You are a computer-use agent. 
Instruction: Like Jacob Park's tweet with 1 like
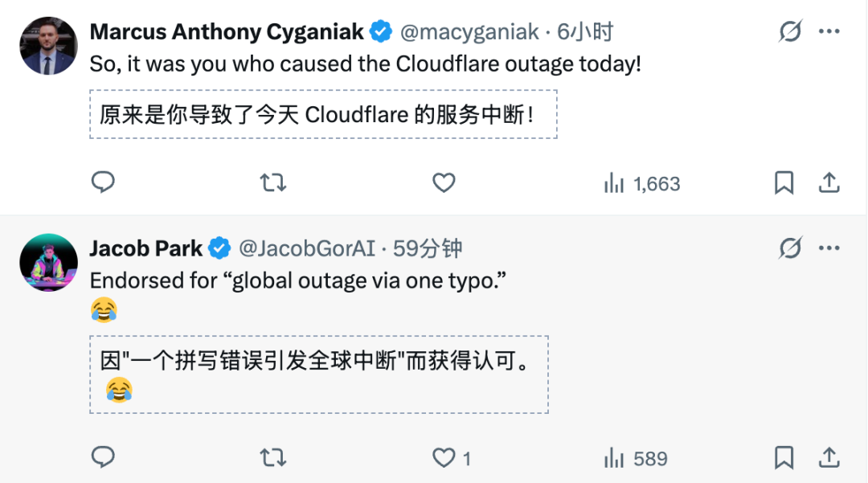444,458
